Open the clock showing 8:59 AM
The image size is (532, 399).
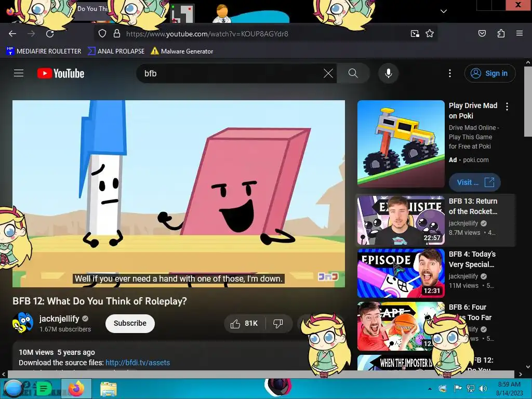509,389
